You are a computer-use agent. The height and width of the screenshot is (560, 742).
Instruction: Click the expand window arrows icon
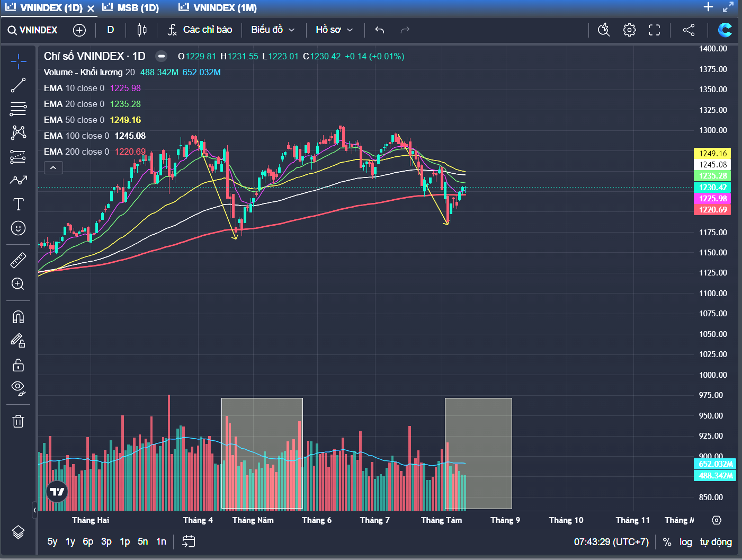click(x=729, y=7)
